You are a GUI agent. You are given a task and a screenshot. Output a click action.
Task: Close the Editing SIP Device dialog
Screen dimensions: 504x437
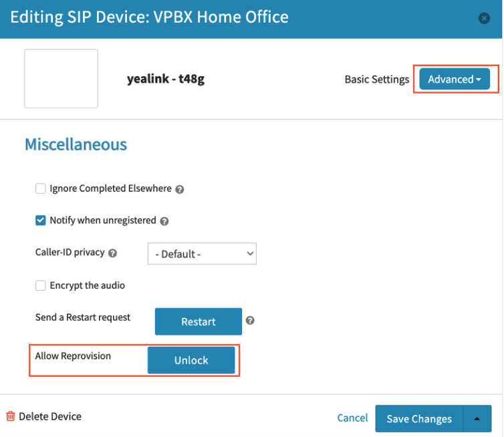pyautogui.click(x=484, y=18)
